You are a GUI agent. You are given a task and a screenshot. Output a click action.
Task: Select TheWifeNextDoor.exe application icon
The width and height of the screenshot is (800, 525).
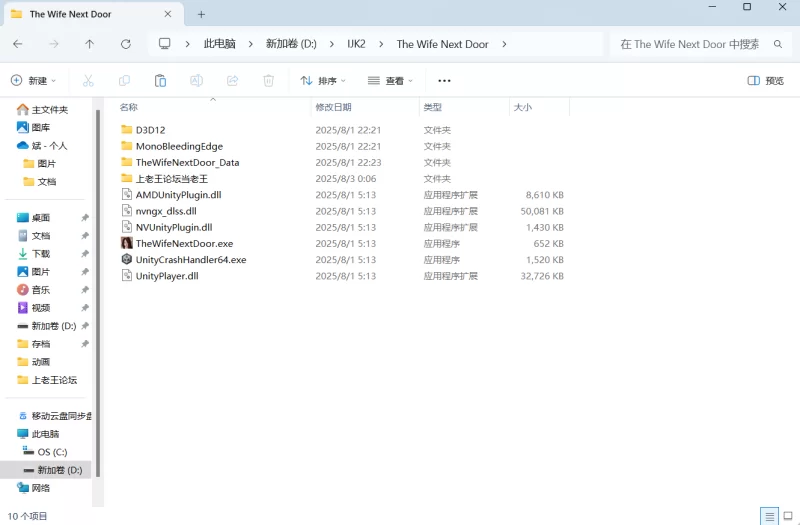pos(127,243)
